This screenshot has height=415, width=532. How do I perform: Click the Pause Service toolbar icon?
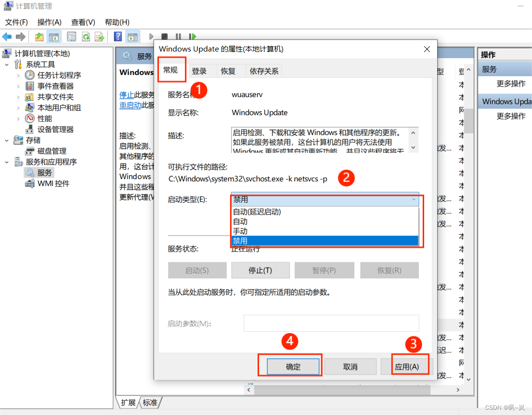pos(178,36)
